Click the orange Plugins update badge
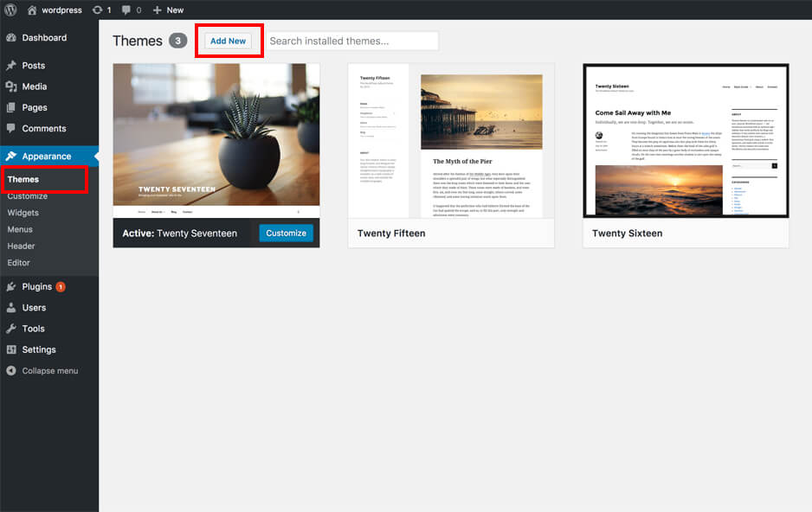 coord(61,286)
